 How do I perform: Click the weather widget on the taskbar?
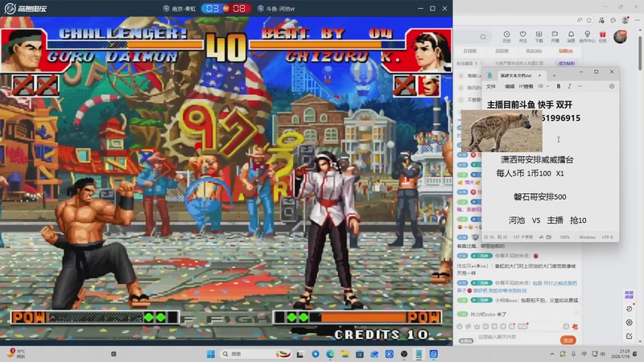(17, 354)
